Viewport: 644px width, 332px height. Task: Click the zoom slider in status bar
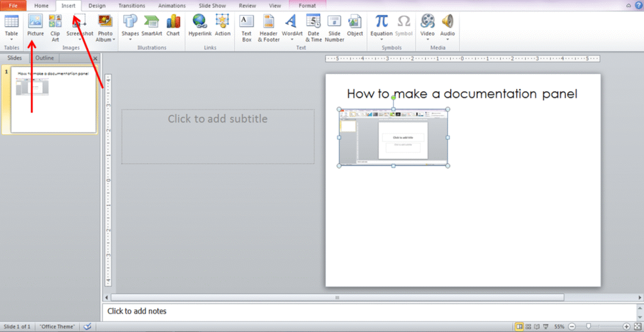589,327
